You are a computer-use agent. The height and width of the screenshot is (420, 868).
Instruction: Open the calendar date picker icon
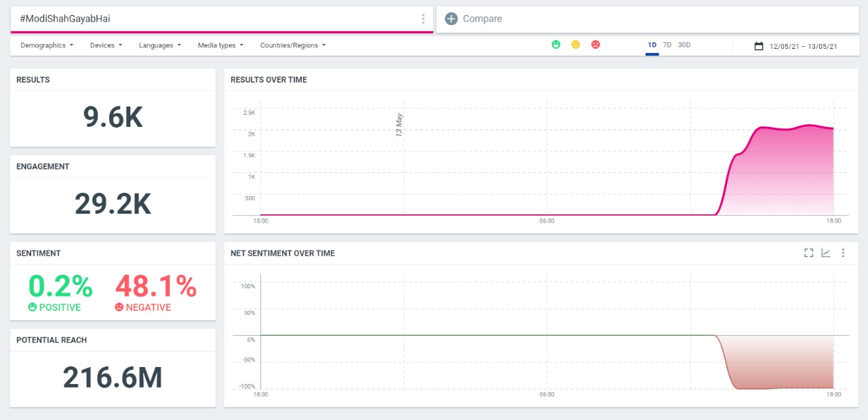759,46
